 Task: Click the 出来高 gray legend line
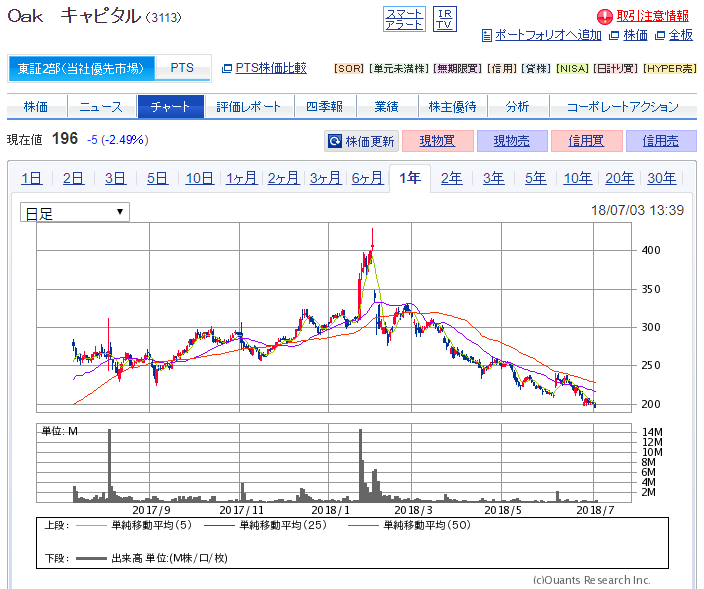tap(91, 558)
